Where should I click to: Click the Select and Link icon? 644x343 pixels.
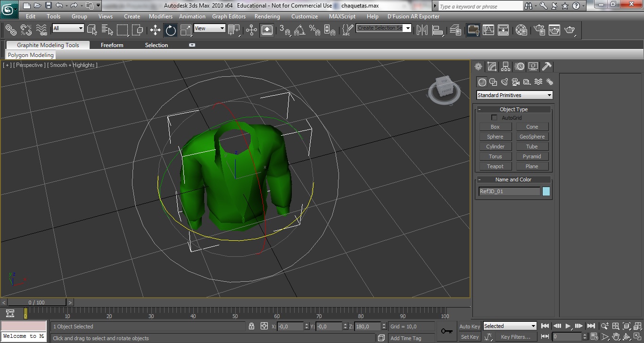tap(11, 30)
